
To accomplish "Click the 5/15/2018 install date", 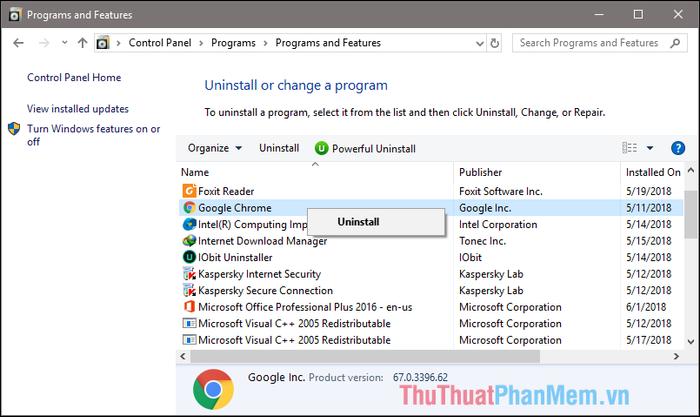I will pos(649,241).
